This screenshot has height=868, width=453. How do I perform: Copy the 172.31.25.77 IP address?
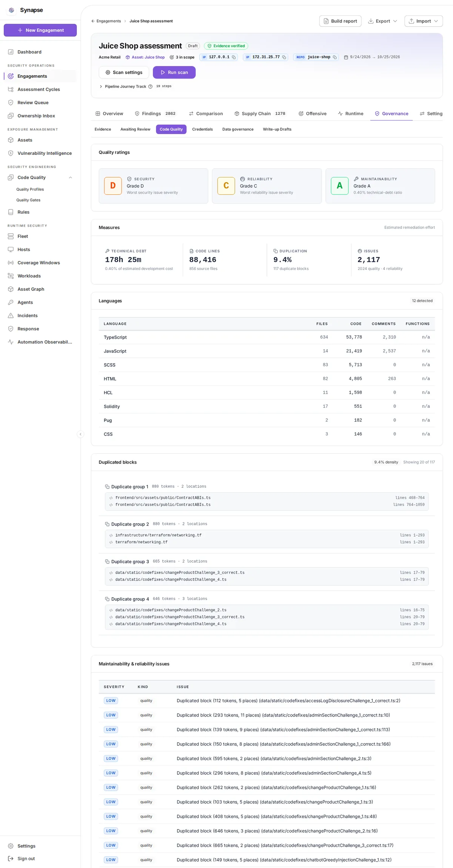[x=284, y=57]
